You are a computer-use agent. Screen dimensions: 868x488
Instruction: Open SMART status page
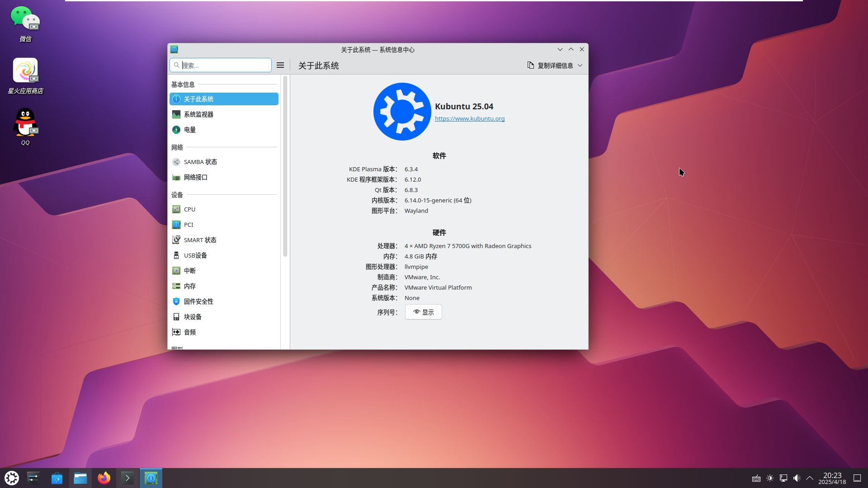tap(199, 240)
